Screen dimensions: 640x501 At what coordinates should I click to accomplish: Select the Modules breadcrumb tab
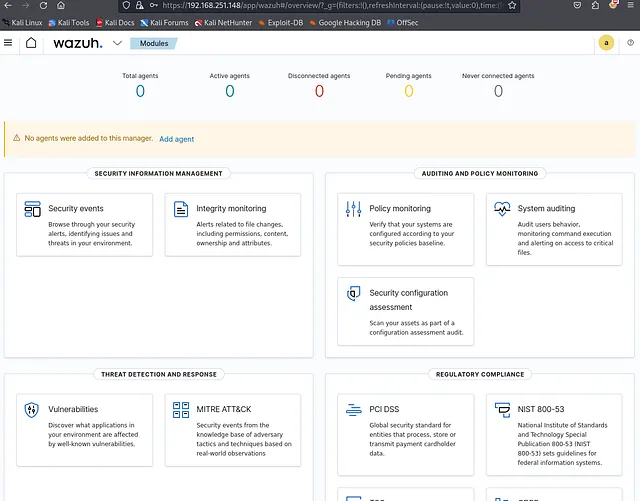pyautogui.click(x=153, y=43)
